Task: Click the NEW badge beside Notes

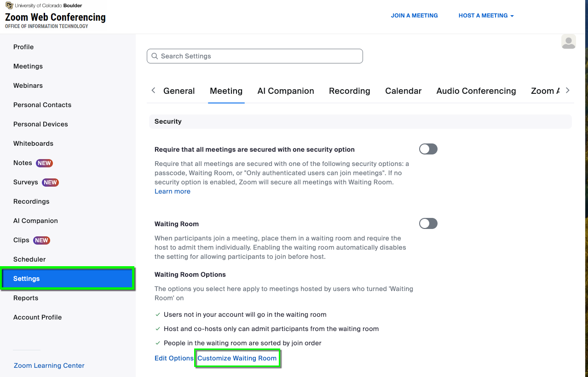Action: [44, 163]
